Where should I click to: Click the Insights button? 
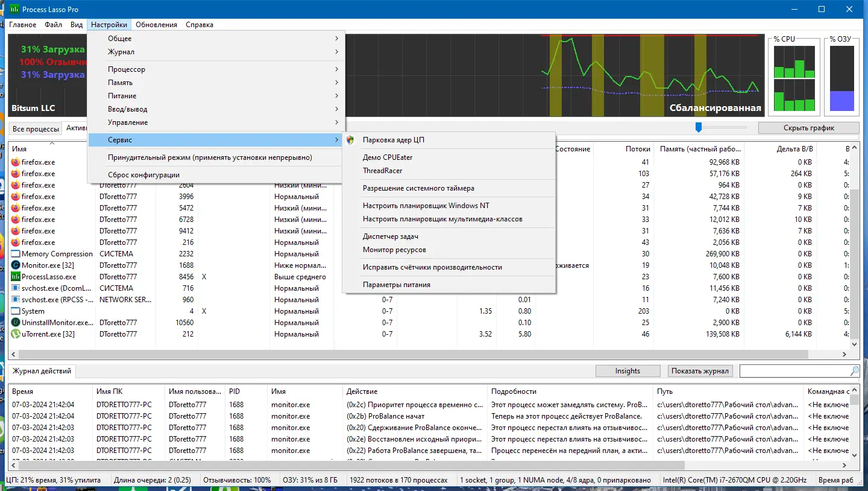tap(627, 371)
